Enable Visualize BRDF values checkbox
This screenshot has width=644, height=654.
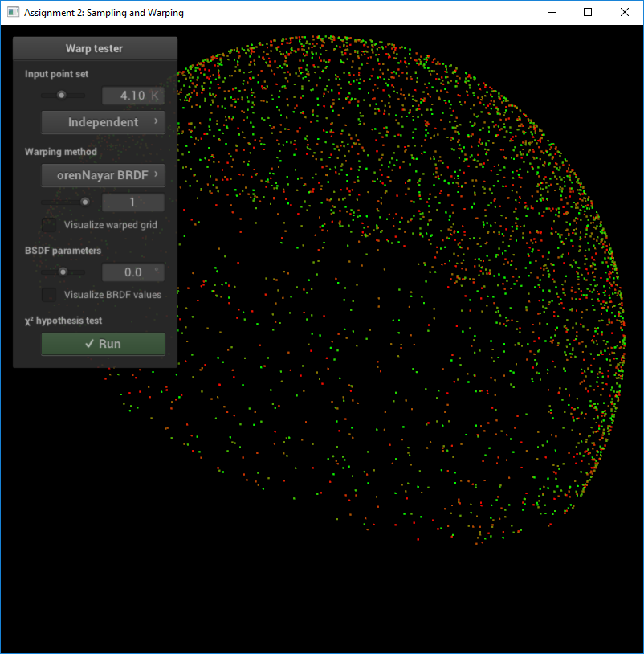pos(49,295)
